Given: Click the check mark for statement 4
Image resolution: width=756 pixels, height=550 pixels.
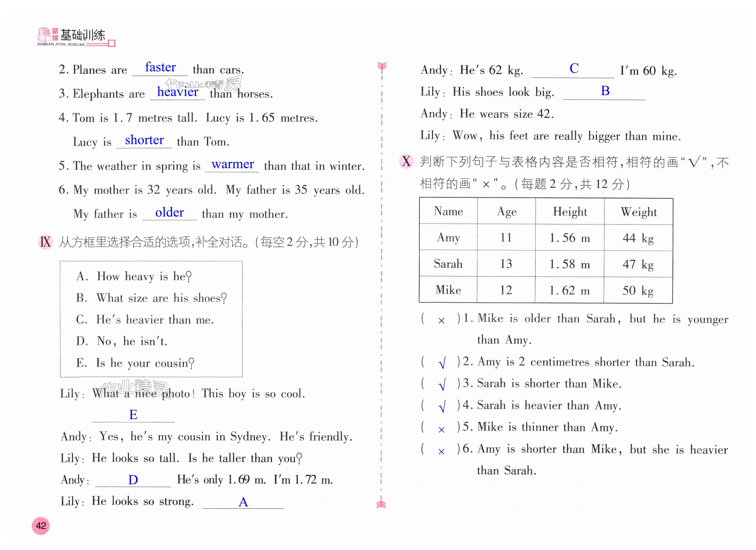Looking at the screenshot, I should pyautogui.click(x=442, y=406).
